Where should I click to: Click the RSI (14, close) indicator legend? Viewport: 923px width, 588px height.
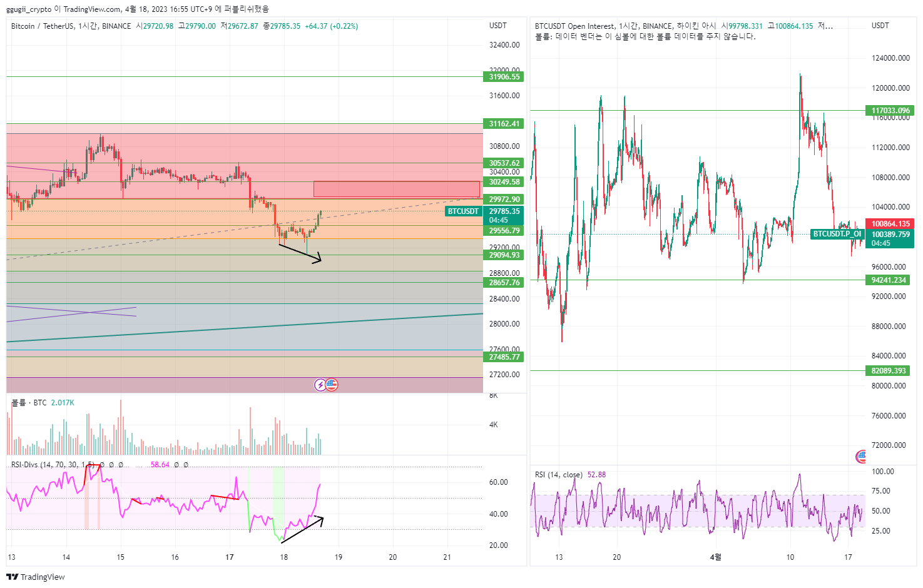(x=558, y=475)
